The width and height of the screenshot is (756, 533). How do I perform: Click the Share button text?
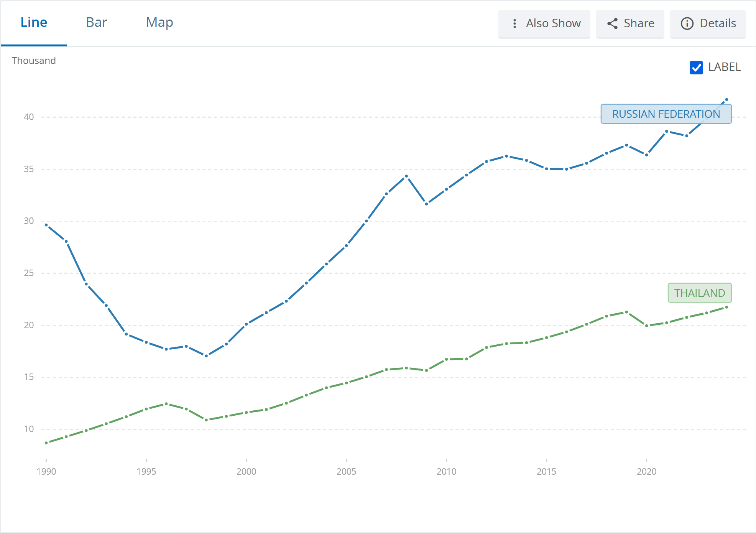tap(639, 23)
